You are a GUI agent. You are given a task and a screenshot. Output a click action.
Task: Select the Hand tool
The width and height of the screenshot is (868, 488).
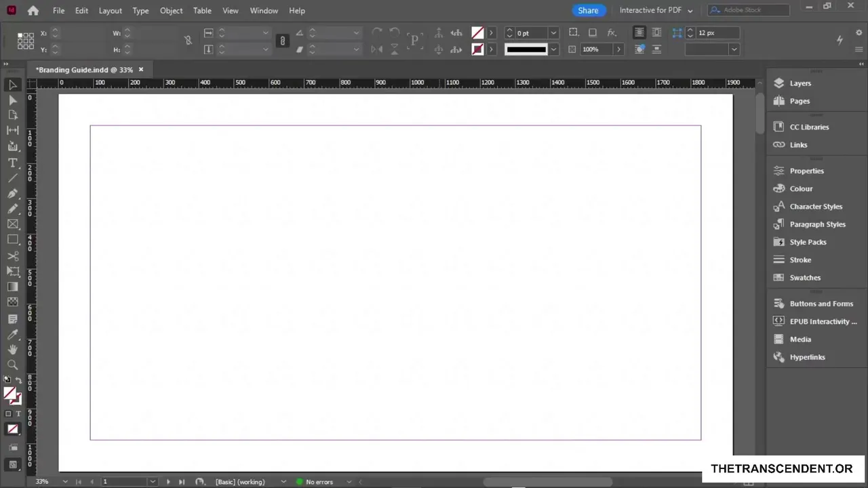[x=12, y=349]
